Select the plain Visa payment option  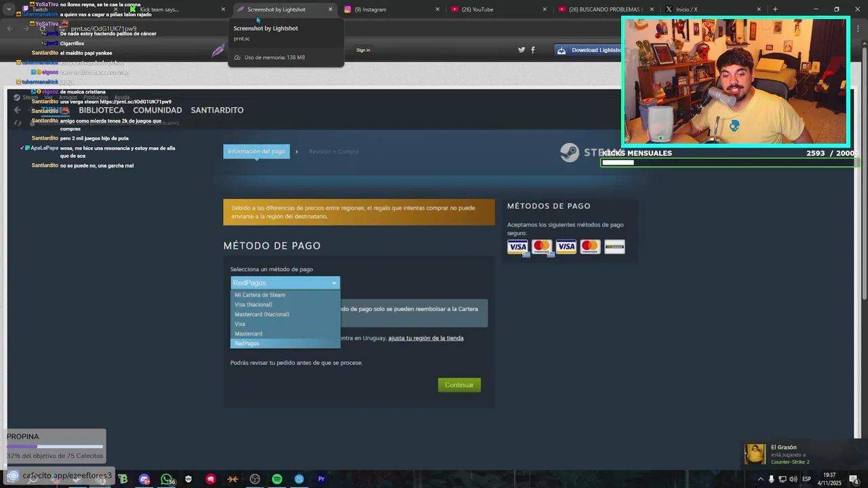285,324
